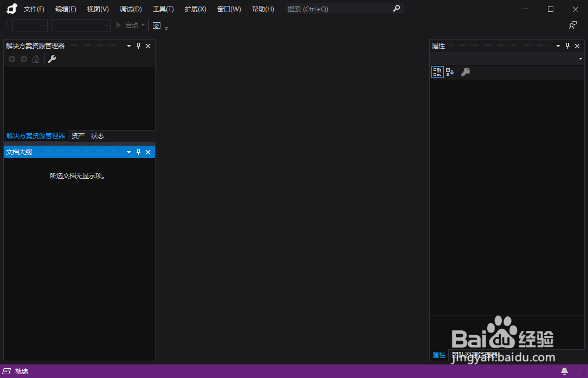The image size is (588, 378).
Task: Switch Properties panel to alphabetical sorting
Action: 449,71
